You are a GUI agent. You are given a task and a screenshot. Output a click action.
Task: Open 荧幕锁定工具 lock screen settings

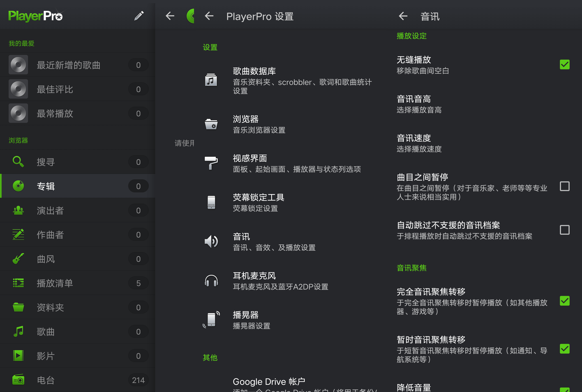coord(291,202)
